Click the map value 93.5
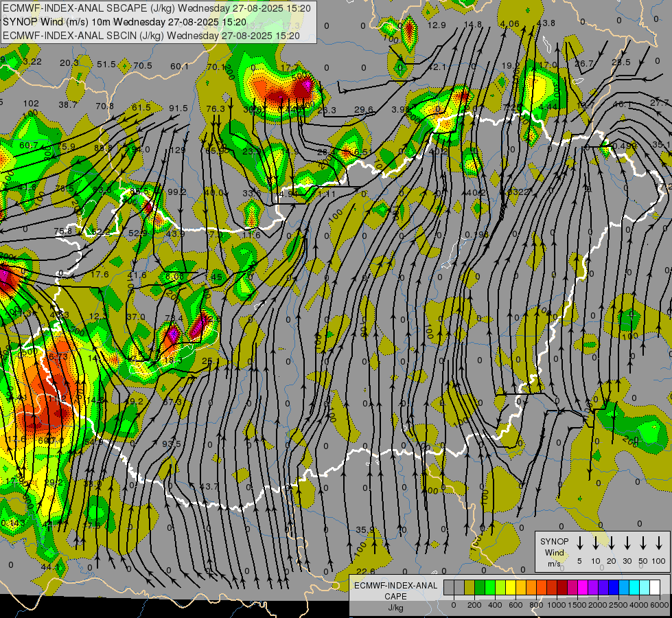 (172, 444)
